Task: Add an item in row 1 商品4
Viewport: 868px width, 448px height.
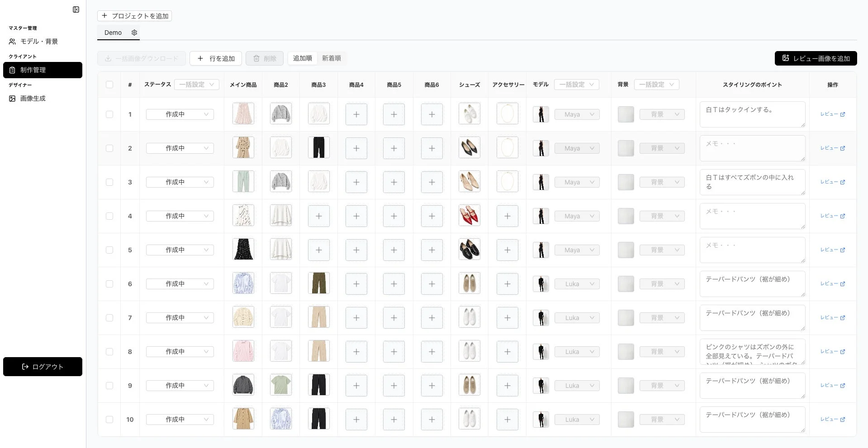Action: [356, 114]
